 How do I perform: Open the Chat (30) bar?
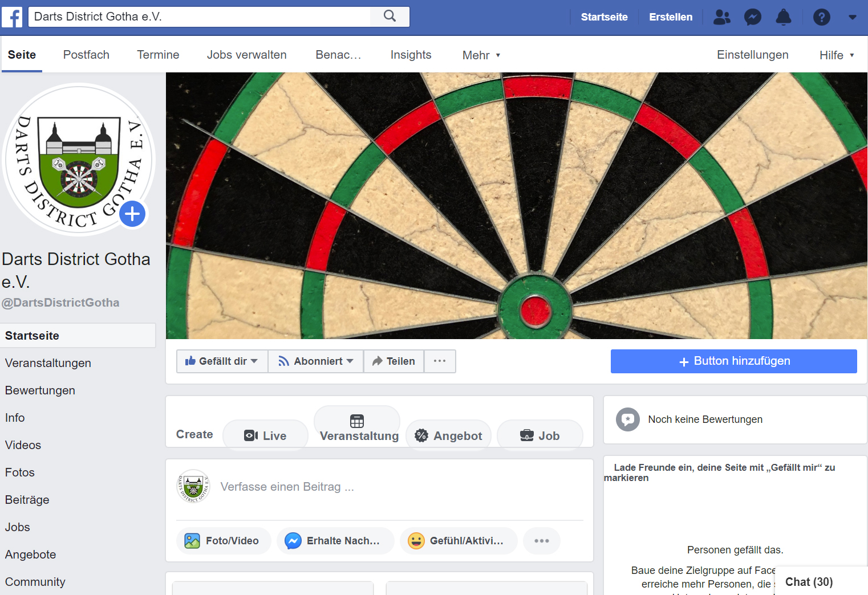(821, 581)
